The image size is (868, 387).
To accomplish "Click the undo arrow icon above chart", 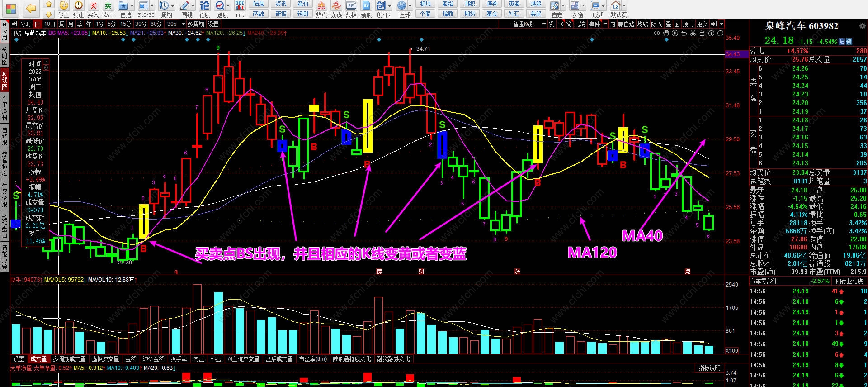I will tap(684, 33).
